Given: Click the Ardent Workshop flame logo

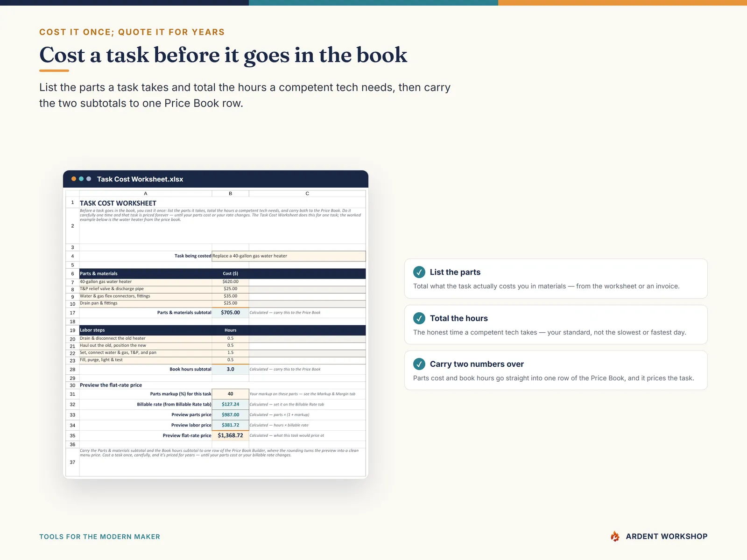Looking at the screenshot, I should click(x=615, y=536).
